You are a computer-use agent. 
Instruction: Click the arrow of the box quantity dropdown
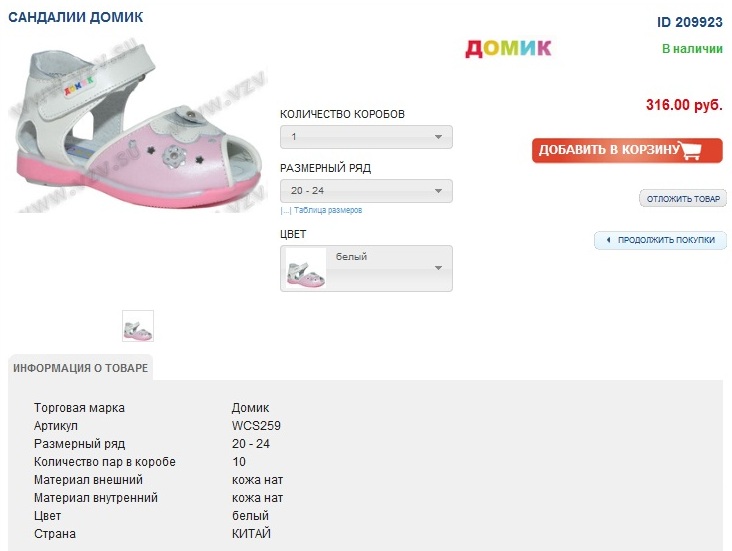tap(438, 137)
